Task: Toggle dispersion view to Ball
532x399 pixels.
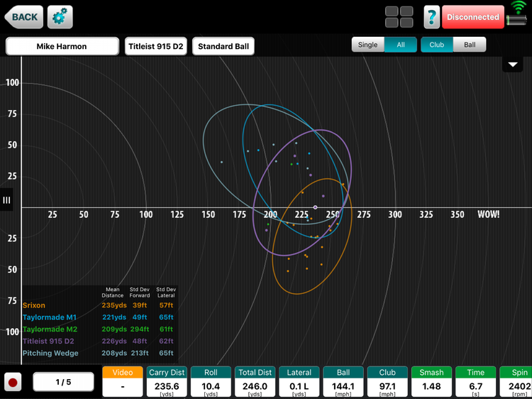Action: click(x=470, y=45)
